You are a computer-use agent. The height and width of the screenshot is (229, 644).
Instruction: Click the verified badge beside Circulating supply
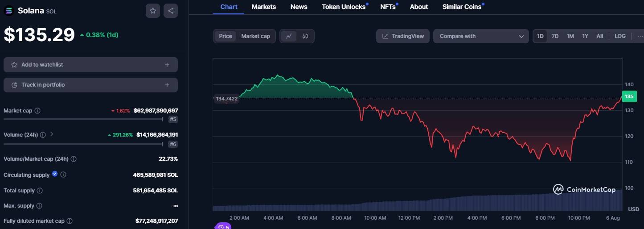[55, 174]
